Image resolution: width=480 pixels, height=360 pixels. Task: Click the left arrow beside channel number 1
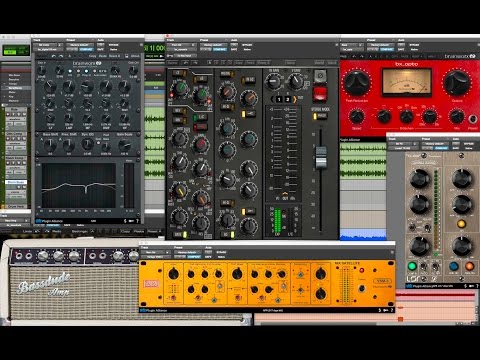tap(272, 99)
